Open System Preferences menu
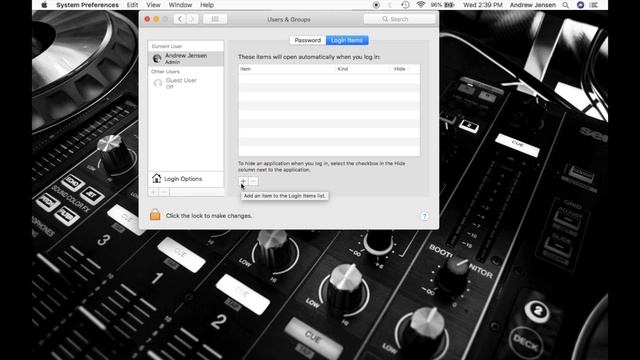This screenshot has width=640, height=360. click(x=87, y=5)
